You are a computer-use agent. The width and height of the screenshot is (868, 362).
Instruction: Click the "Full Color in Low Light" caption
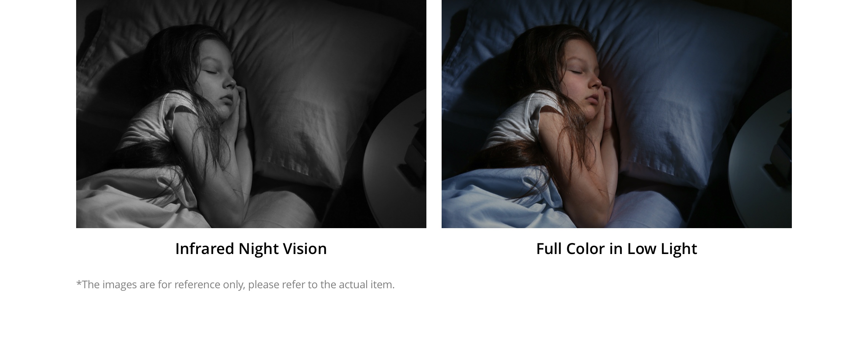tap(616, 249)
